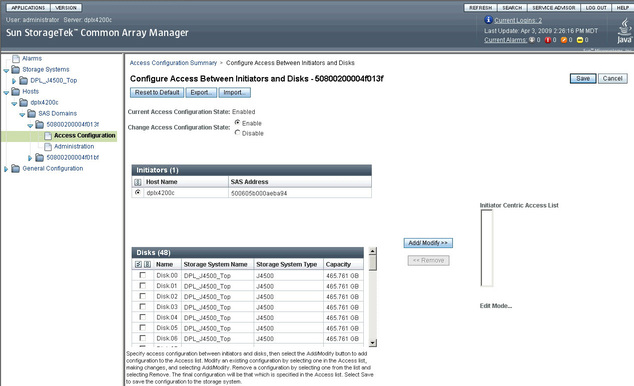Check the Disk:04 checkbox
634x386 pixels.
(x=143, y=317)
